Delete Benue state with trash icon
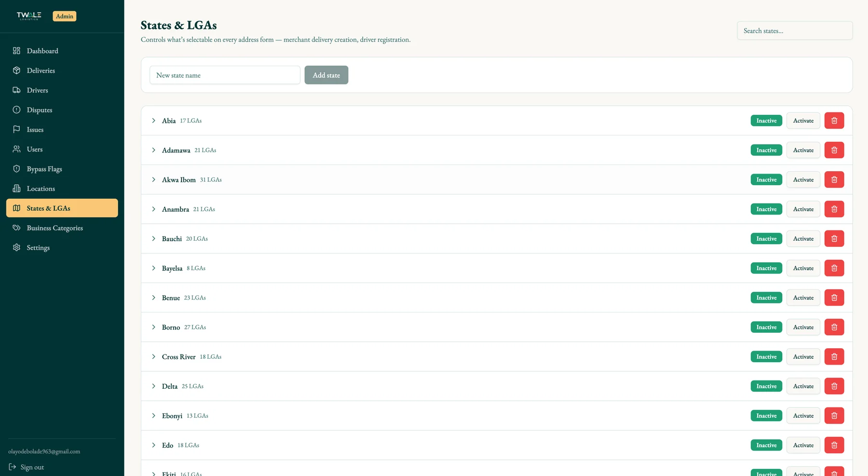Screen dimensions: 868x476 coord(834,298)
